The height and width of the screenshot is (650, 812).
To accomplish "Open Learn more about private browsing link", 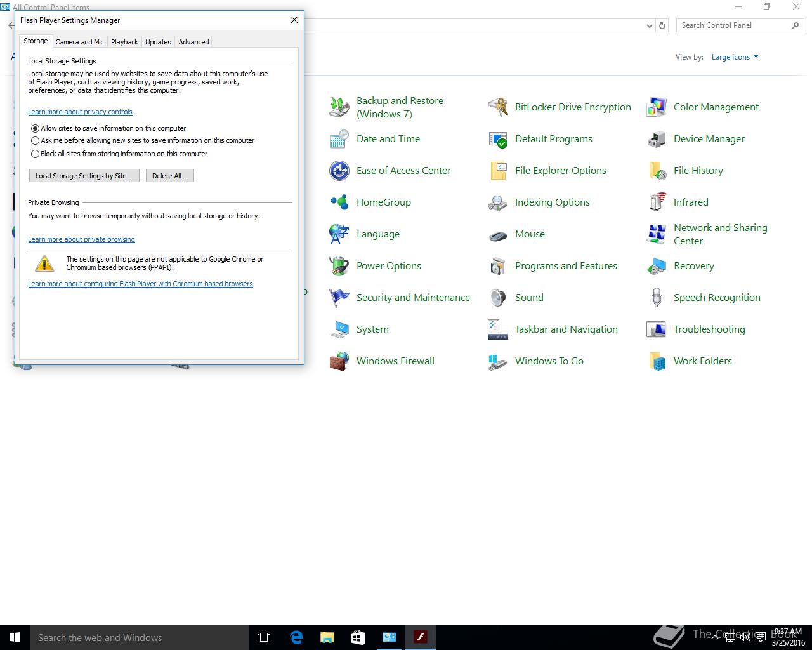I will coord(81,239).
